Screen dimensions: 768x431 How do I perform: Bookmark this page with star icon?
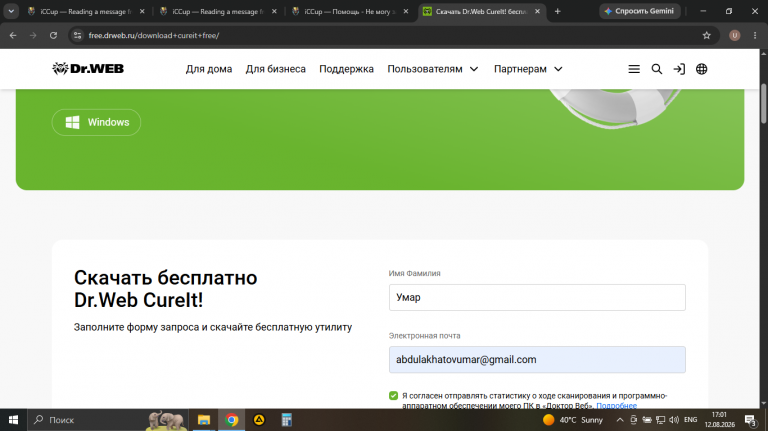pyautogui.click(x=706, y=35)
